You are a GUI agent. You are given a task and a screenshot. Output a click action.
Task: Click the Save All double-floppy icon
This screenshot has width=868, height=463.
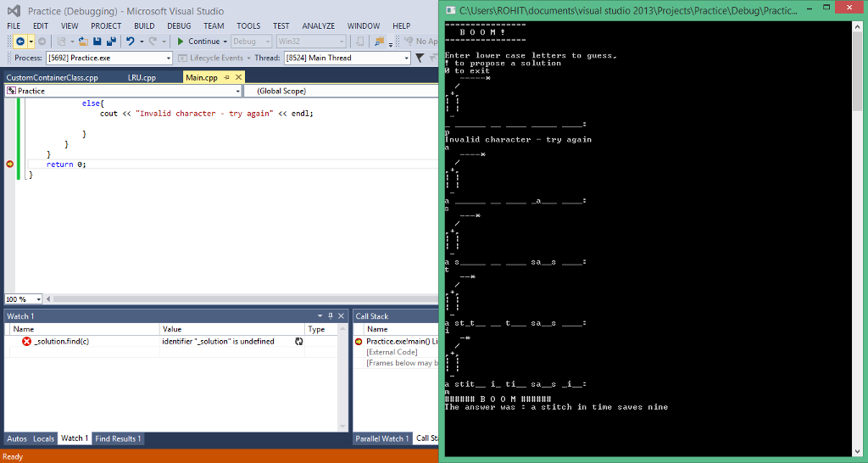111,42
